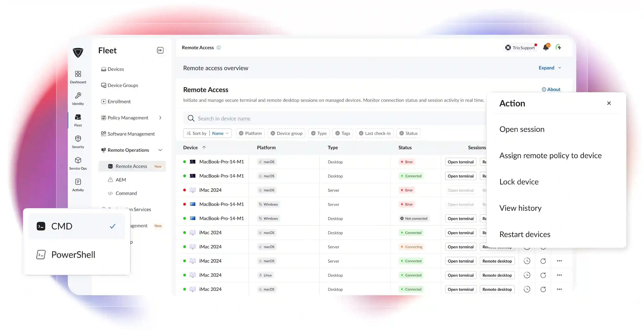Click the Platform column header
The height and width of the screenshot is (330, 644).
(x=266, y=147)
